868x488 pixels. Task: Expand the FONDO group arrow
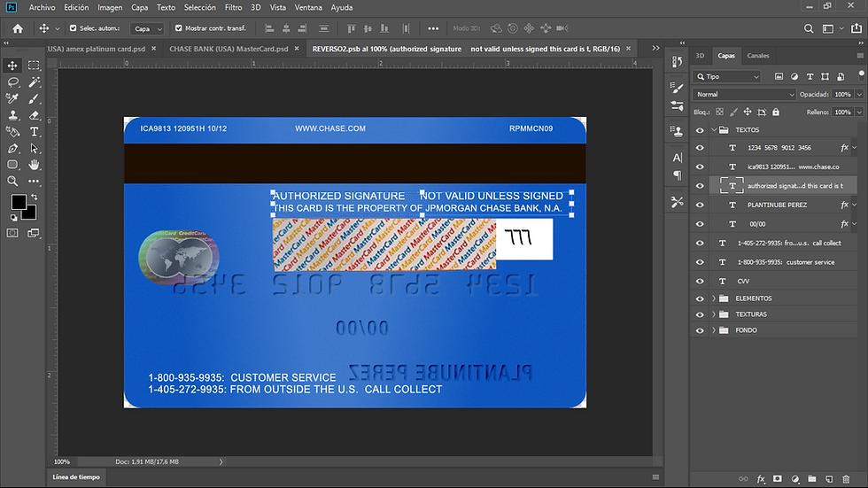(714, 330)
